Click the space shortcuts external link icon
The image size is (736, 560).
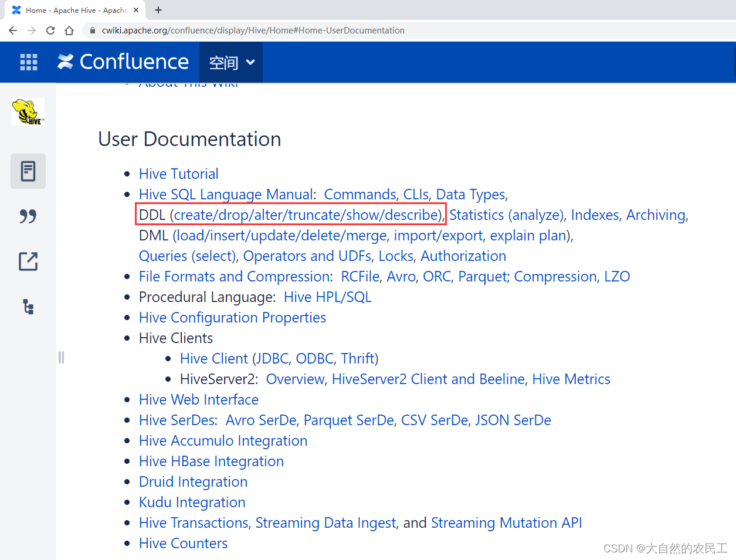pyautogui.click(x=28, y=262)
